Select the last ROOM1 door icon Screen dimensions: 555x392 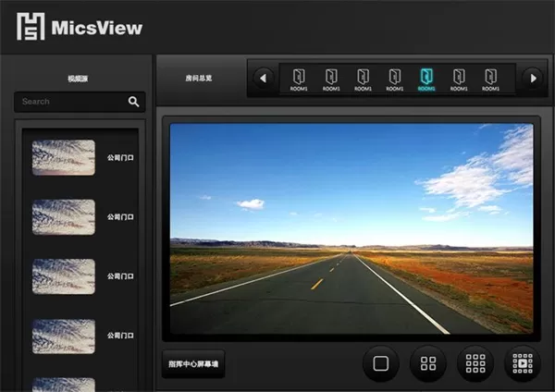click(490, 78)
